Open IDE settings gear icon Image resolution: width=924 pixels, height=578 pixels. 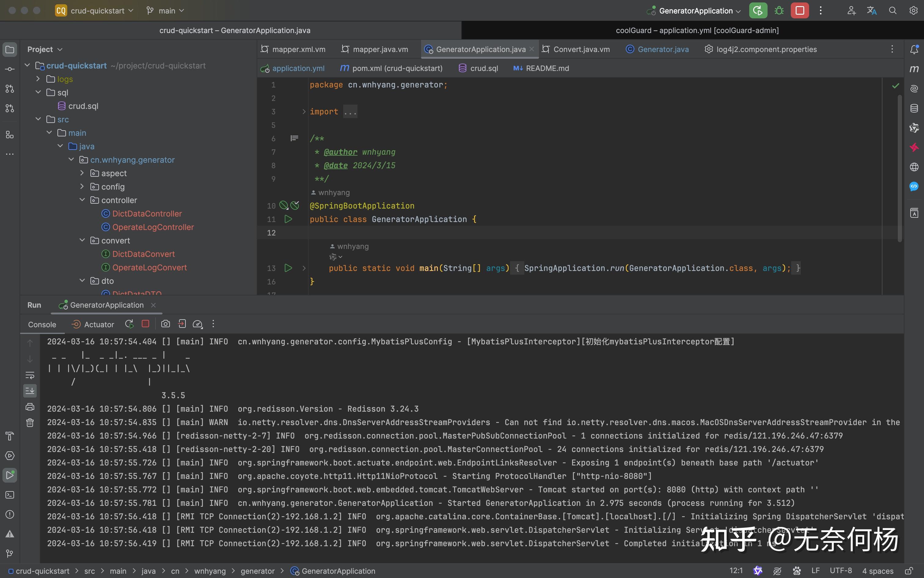[913, 11]
